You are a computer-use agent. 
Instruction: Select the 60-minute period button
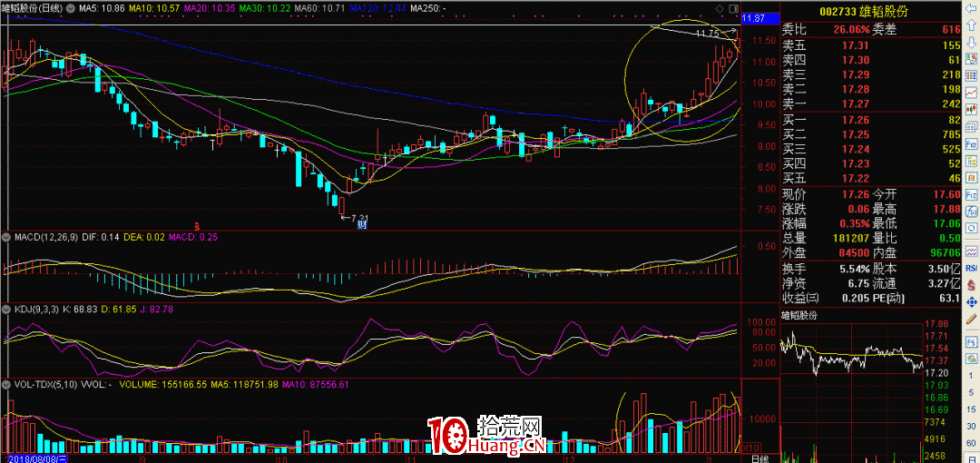(971, 442)
